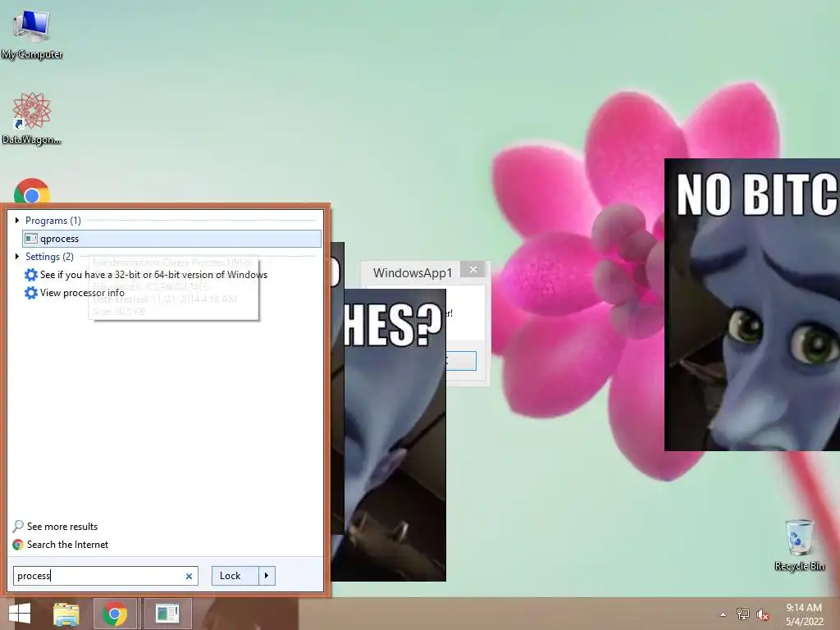This screenshot has width=840, height=630.
Task: Show hidden tray icons arrow
Action: click(724, 614)
